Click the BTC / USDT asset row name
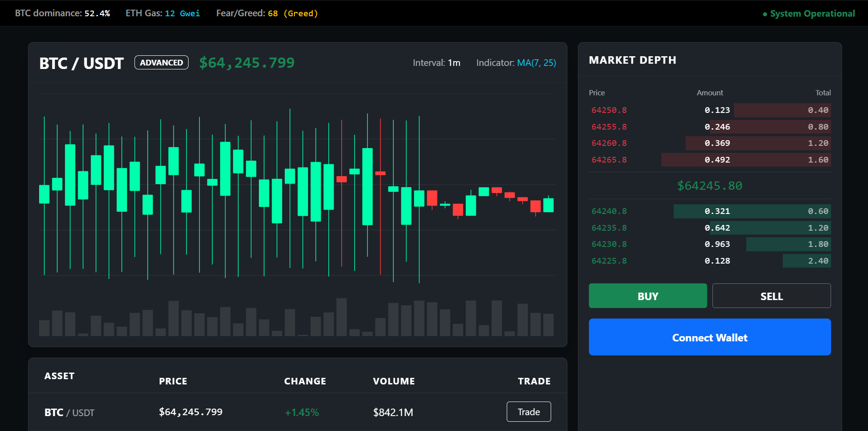The image size is (868, 431). [x=69, y=413]
